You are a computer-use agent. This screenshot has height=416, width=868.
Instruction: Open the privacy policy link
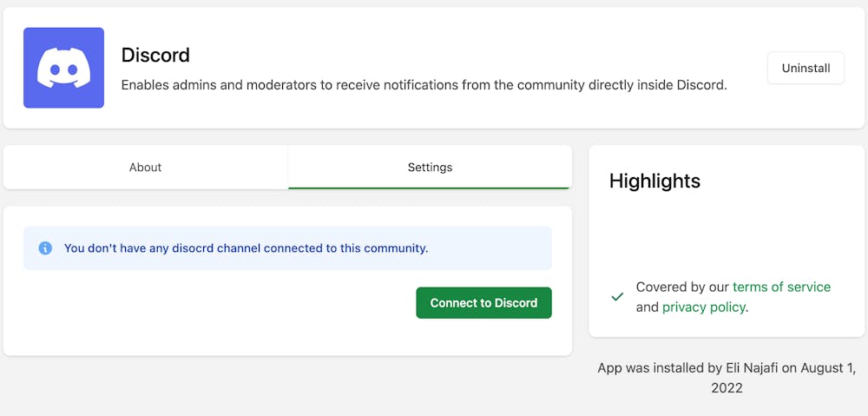[704, 307]
